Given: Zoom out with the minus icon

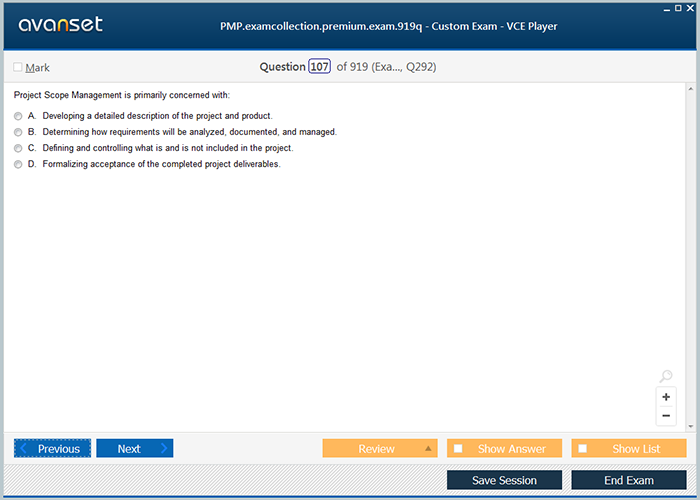Looking at the screenshot, I should (666, 416).
